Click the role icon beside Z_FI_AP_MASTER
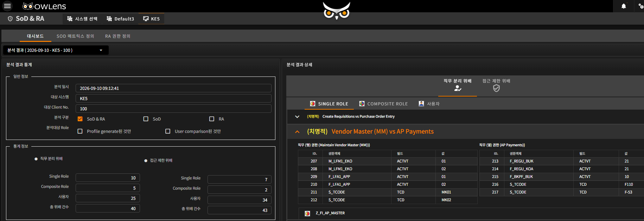The width and height of the screenshot is (644, 221). [x=307, y=213]
